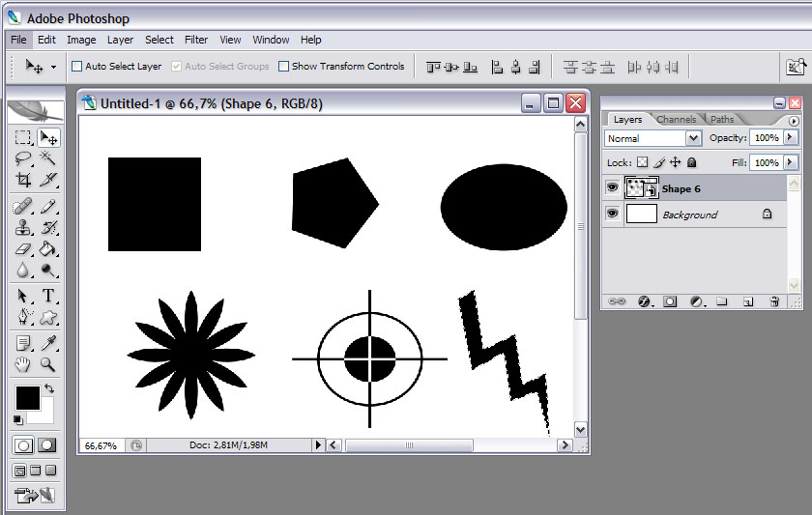812x515 pixels.
Task: Switch to the Paths tab
Action: click(722, 120)
